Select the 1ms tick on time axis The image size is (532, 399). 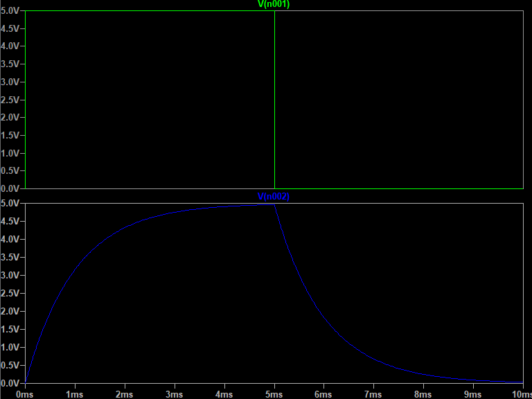click(74, 393)
